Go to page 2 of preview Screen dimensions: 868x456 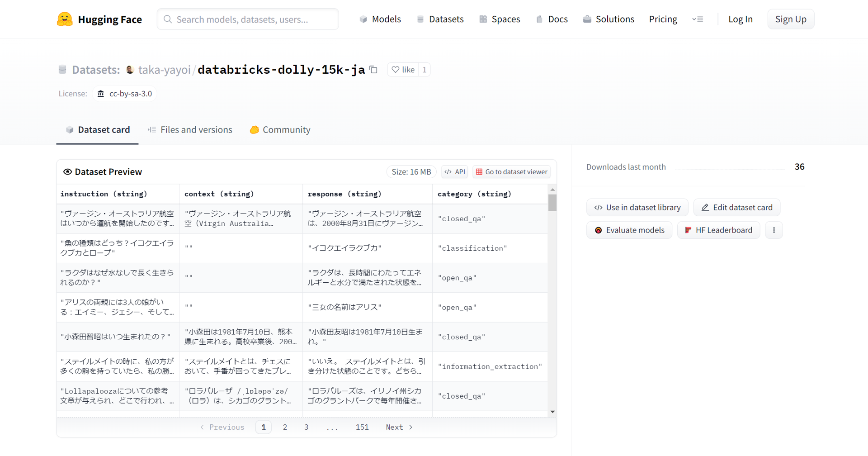pos(285,427)
